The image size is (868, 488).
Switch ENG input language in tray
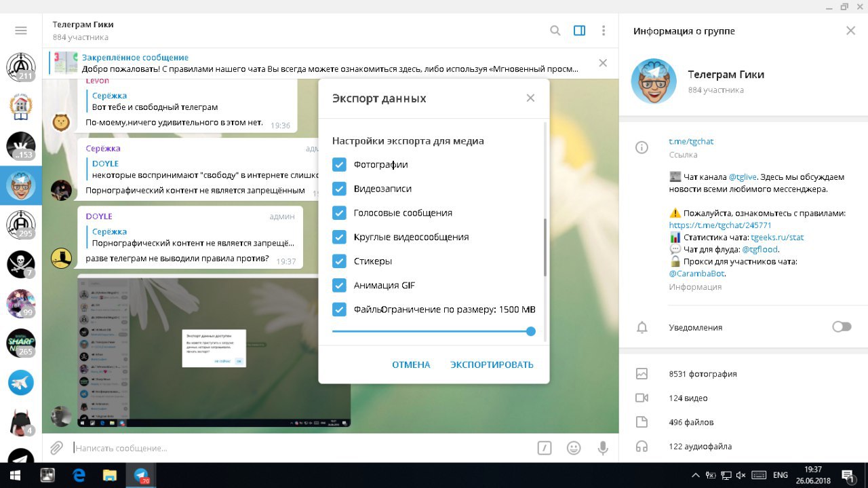(x=781, y=475)
